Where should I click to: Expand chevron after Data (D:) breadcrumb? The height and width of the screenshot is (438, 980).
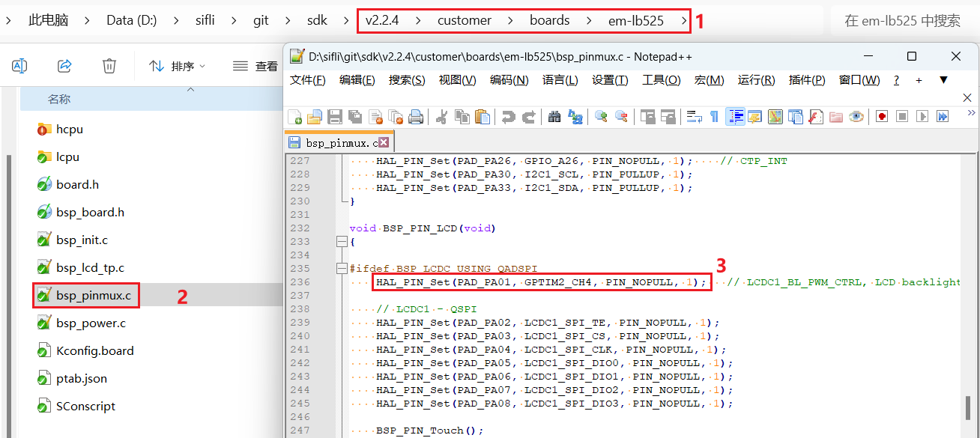[x=175, y=21]
